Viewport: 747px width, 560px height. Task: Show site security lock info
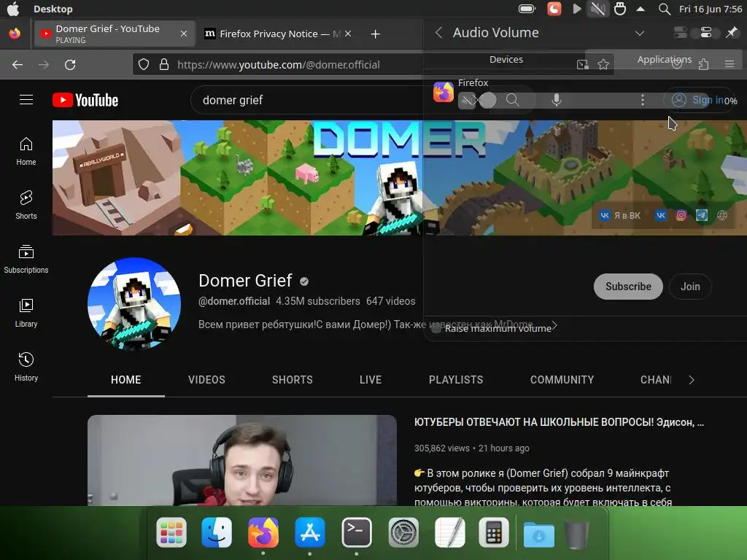click(164, 64)
